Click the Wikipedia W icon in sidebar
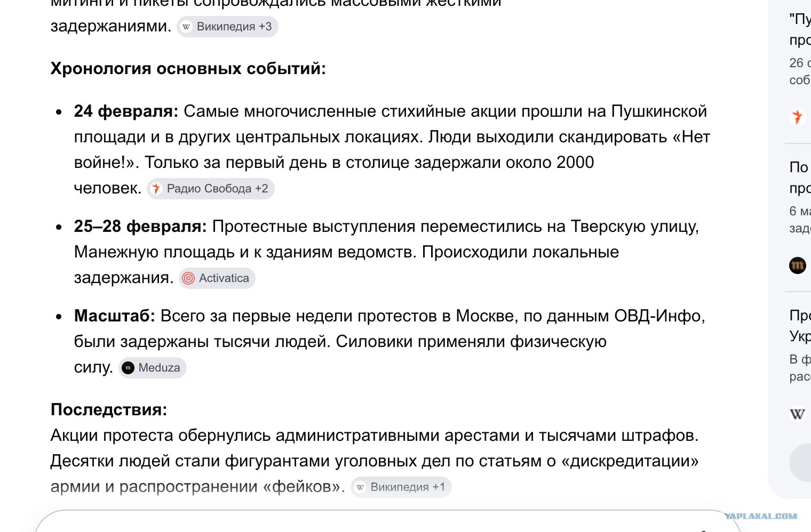 (x=798, y=414)
